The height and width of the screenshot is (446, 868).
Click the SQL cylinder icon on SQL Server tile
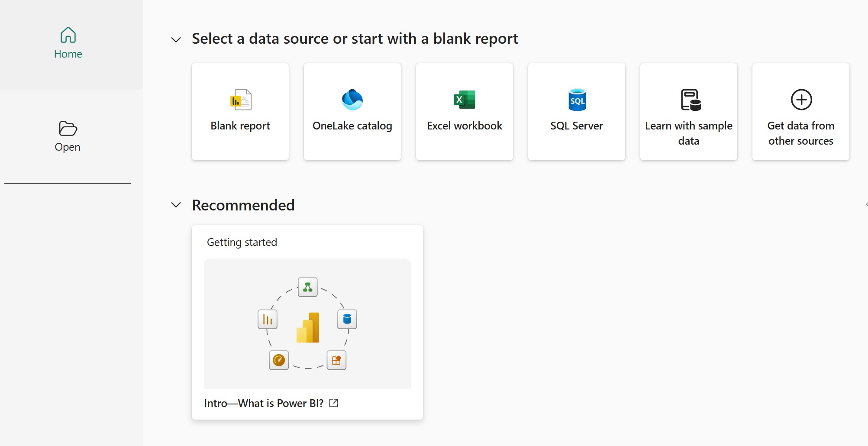pyautogui.click(x=576, y=100)
